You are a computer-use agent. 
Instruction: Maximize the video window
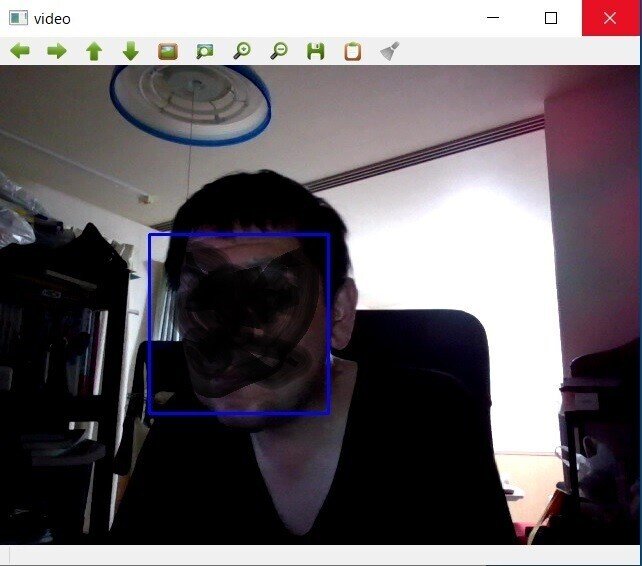coord(551,18)
